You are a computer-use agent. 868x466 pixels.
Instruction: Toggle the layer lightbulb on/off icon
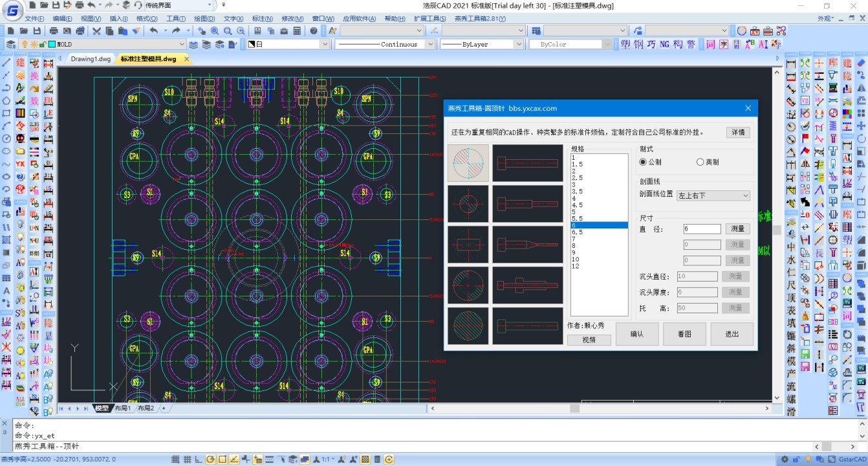(24, 45)
